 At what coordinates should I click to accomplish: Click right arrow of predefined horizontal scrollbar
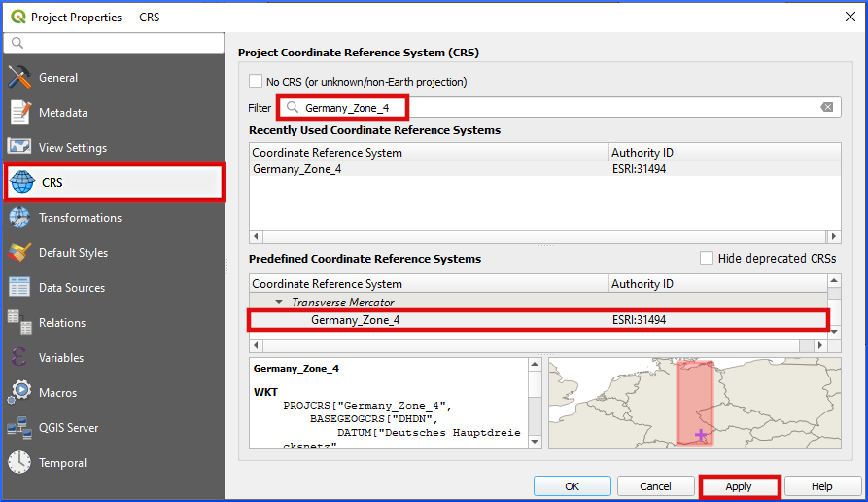(x=820, y=345)
